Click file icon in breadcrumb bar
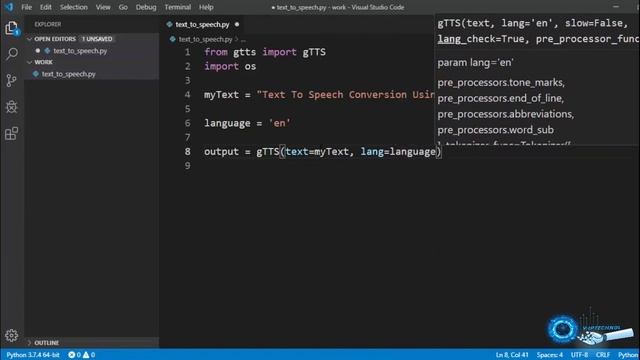The width and height of the screenshot is (640, 360). point(173,39)
